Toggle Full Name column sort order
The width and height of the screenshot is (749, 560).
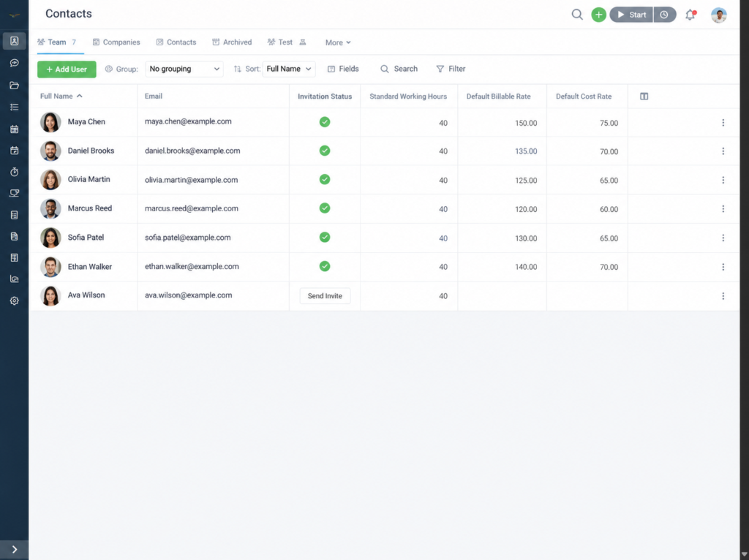tap(61, 96)
